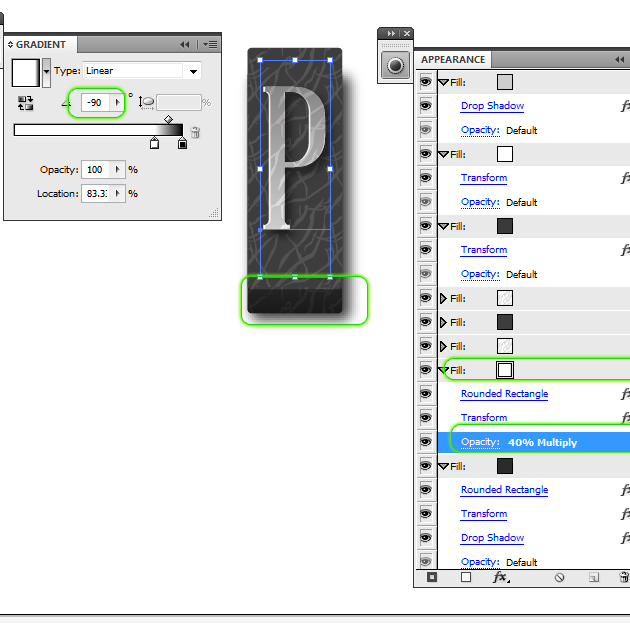Click the Reverse Gradient icon
630x623 pixels.
pyautogui.click(x=25, y=103)
